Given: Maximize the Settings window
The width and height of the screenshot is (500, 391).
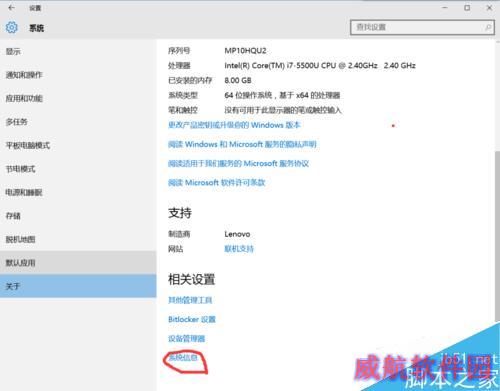Looking at the screenshot, I should pos(467,7).
